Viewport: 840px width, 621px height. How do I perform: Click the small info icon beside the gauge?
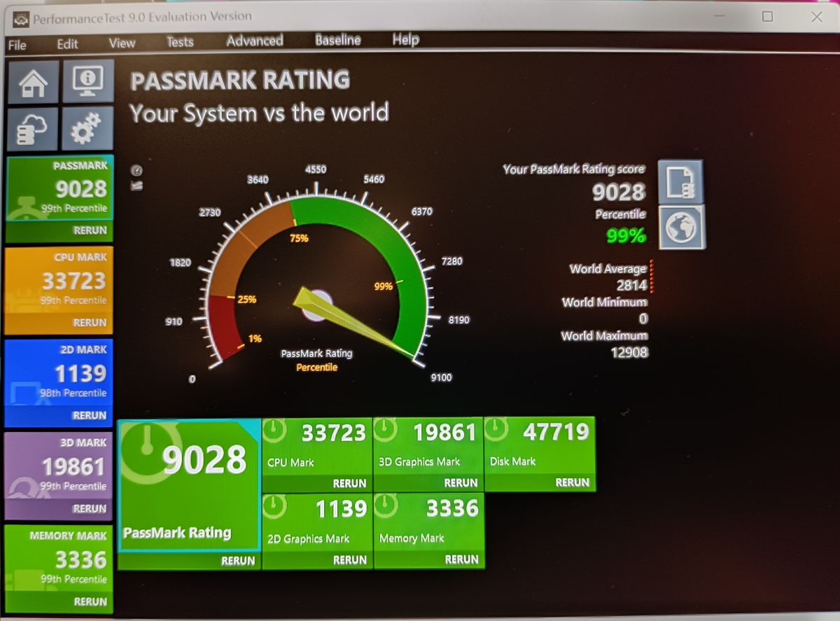136,170
